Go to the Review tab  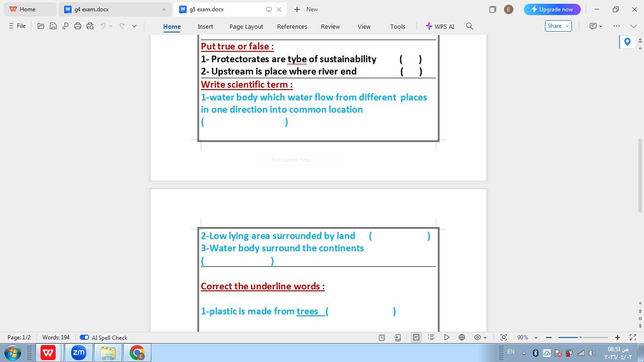tap(330, 27)
